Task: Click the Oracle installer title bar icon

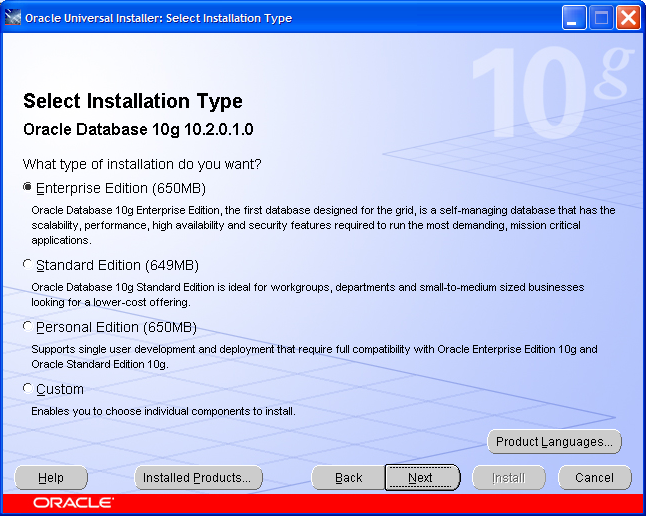Action: (x=12, y=18)
